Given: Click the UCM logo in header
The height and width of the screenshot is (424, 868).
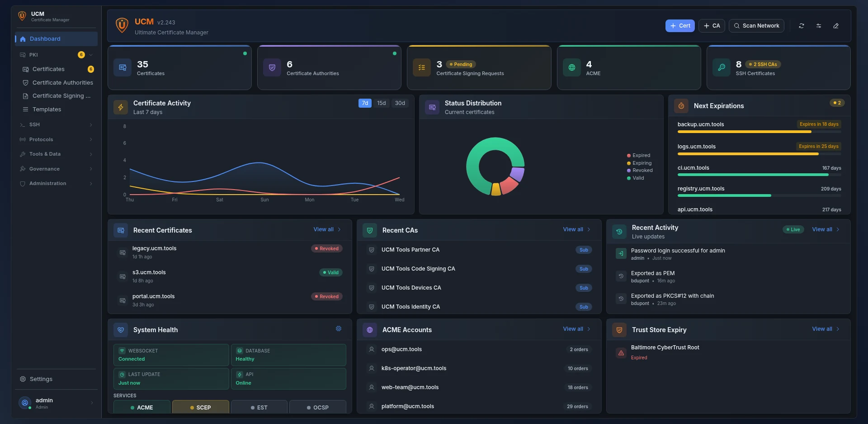Looking at the screenshot, I should click(122, 25).
